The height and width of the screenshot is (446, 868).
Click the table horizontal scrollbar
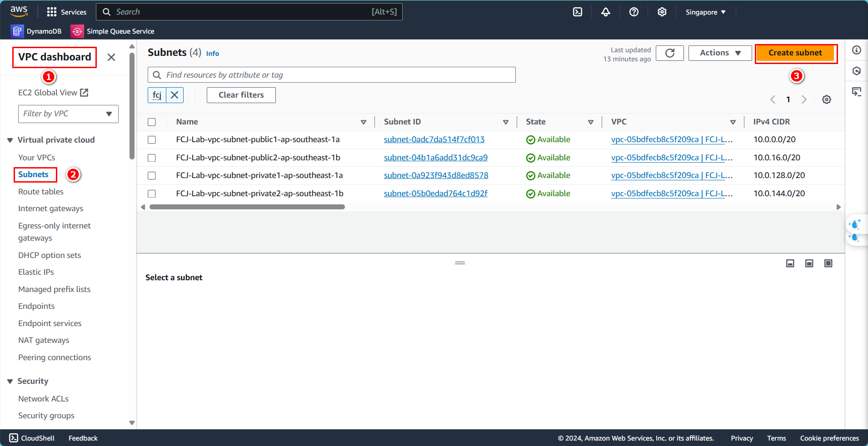pyautogui.click(x=247, y=207)
